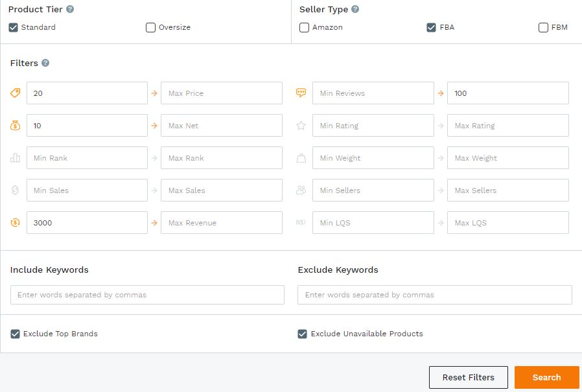Disable Exclude Top Brands checkbox
Screen dimensions: 582x392
pyautogui.click(x=15, y=334)
